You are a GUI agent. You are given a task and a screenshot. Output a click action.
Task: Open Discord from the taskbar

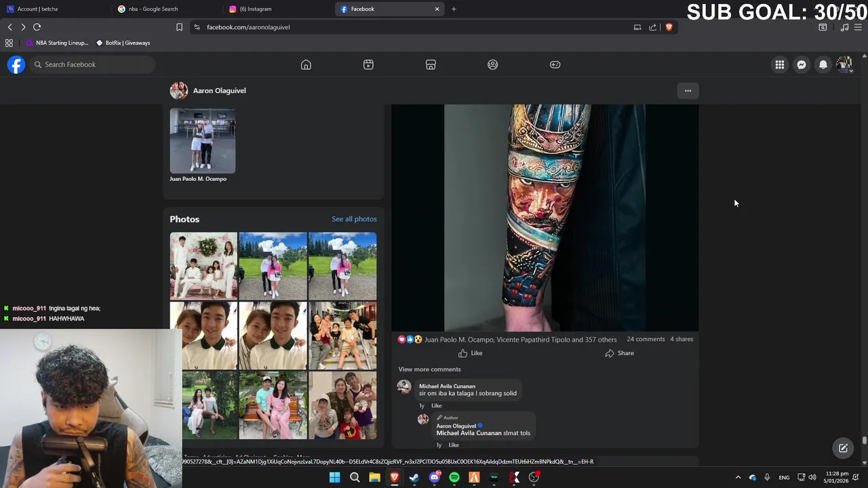tap(435, 477)
